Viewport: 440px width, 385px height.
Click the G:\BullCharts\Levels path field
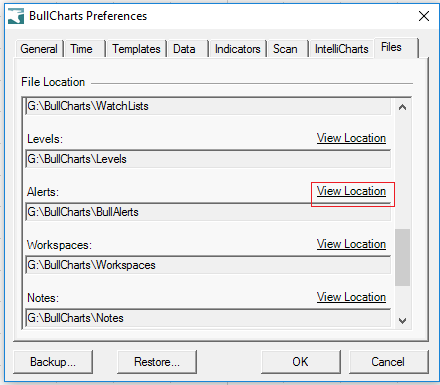tap(208, 159)
